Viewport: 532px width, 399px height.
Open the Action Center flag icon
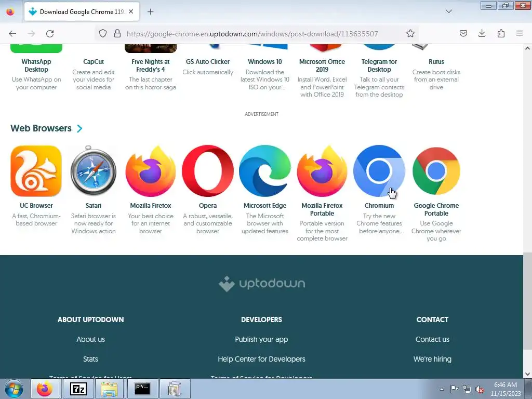[454, 389]
